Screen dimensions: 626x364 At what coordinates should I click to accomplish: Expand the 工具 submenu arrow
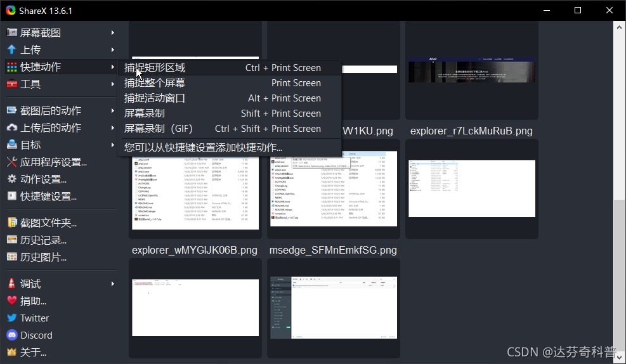pos(113,84)
